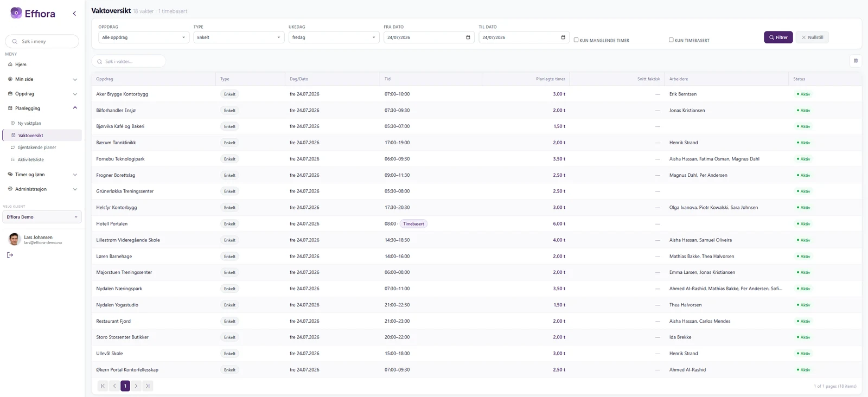Viewport: 868px width, 397px height.
Task: Click the Min side icon
Action: [x=10, y=79]
